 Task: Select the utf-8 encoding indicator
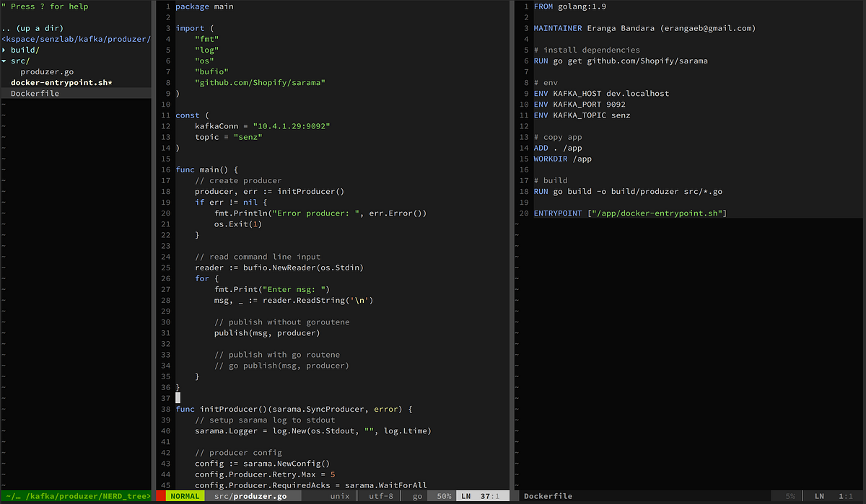pos(380,495)
